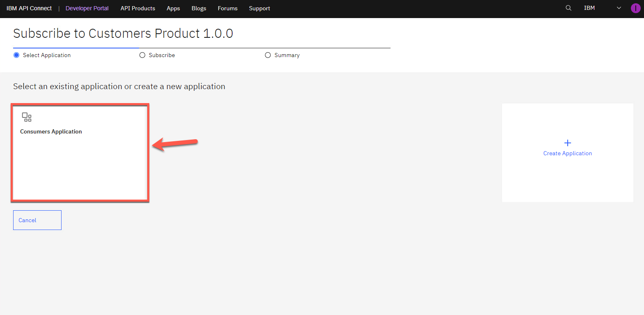Click the Create Application link text
Image resolution: width=644 pixels, height=315 pixels.
click(567, 153)
